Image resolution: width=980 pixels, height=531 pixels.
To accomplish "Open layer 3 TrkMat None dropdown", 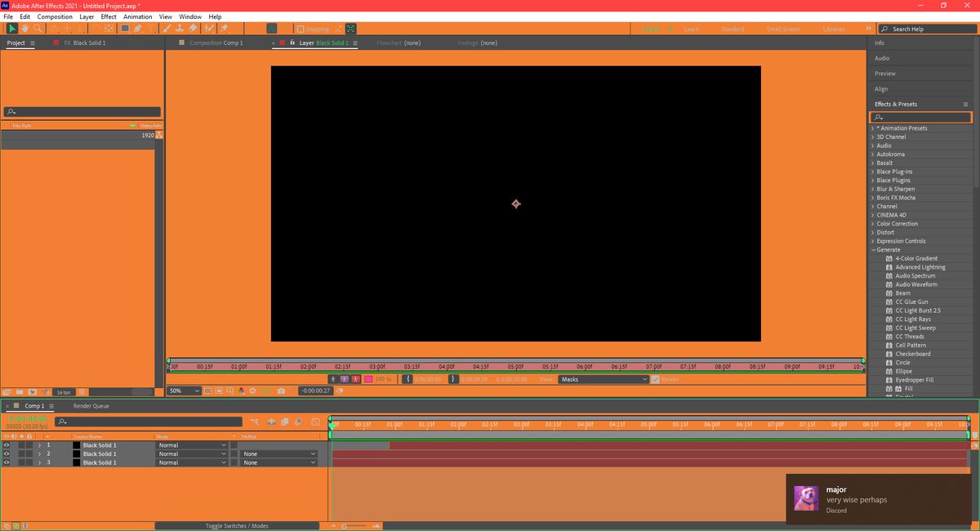I will click(x=278, y=462).
